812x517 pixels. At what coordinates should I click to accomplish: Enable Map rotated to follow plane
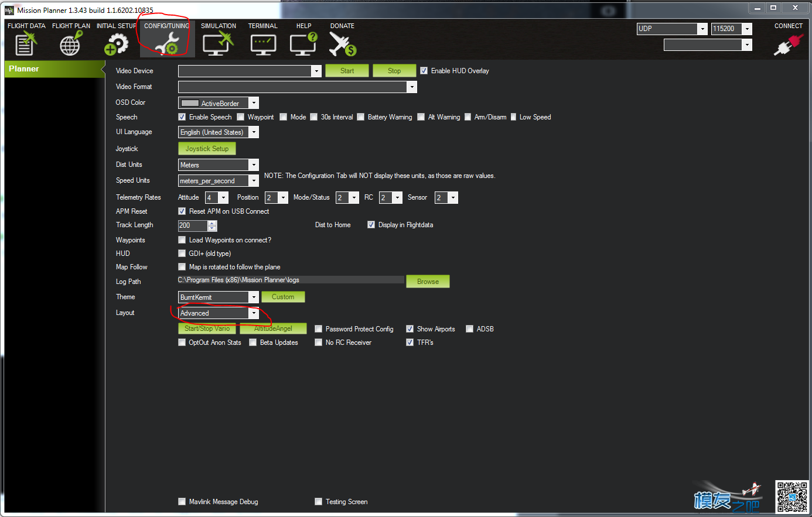click(x=182, y=267)
